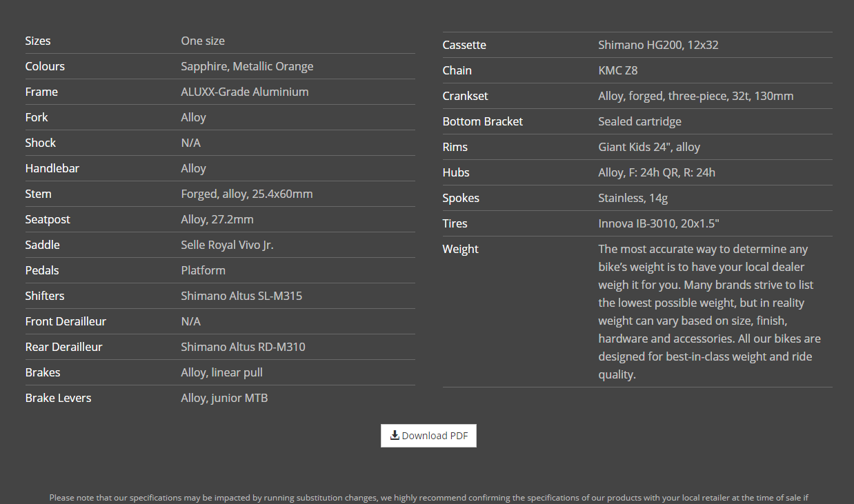Click the 'Bottom Bracket' label
This screenshot has height=504, width=854.
tap(483, 121)
